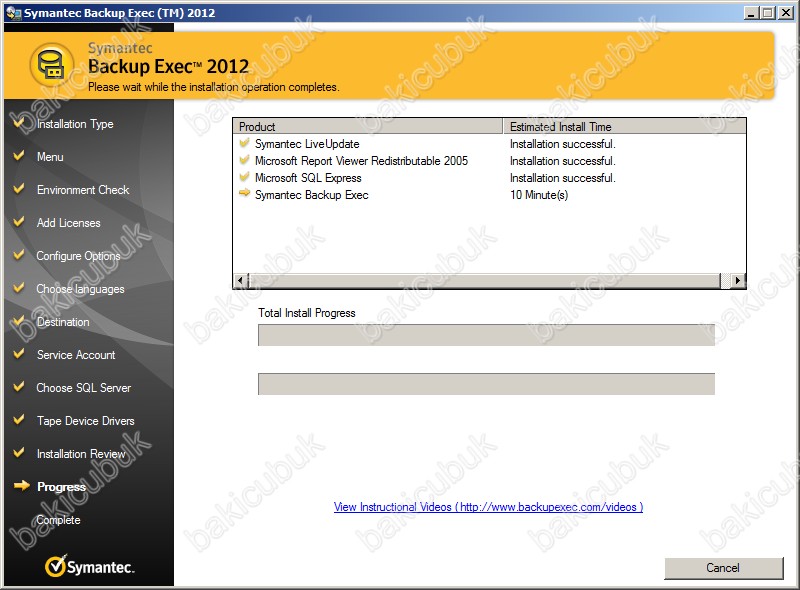800x590 pixels.
Task: Click the yellow arrow next to Progress
Action: pos(21,485)
